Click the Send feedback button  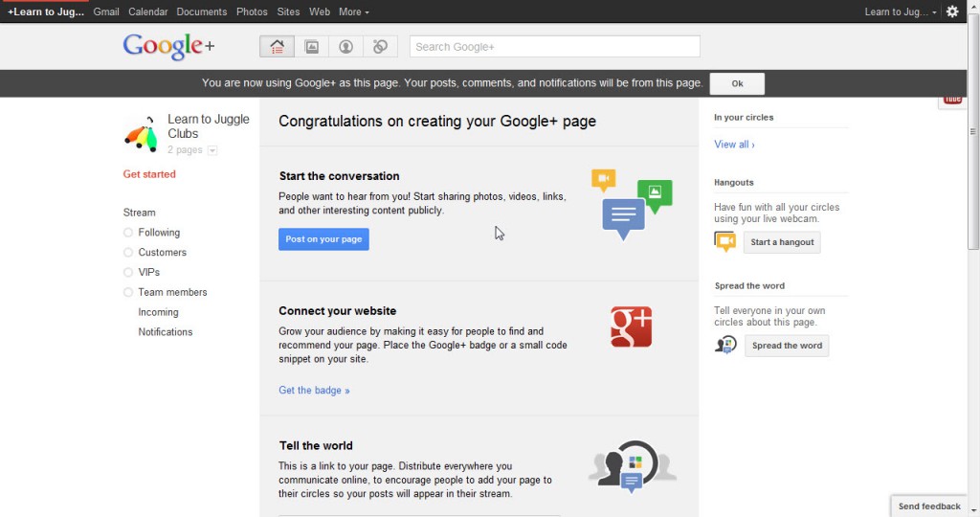(929, 506)
